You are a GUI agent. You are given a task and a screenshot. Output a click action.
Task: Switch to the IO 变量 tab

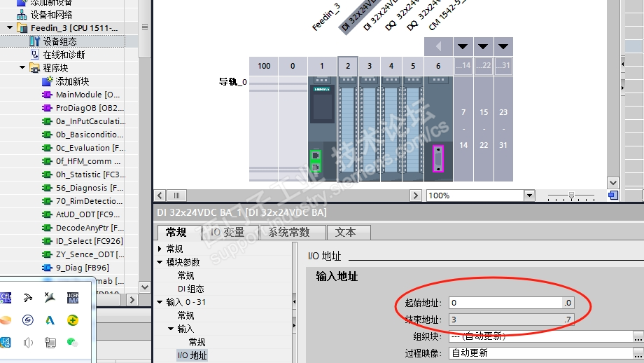pos(227,232)
